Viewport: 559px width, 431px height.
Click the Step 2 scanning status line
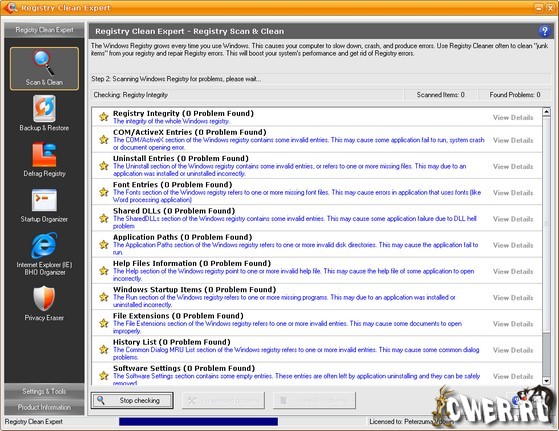coord(176,79)
